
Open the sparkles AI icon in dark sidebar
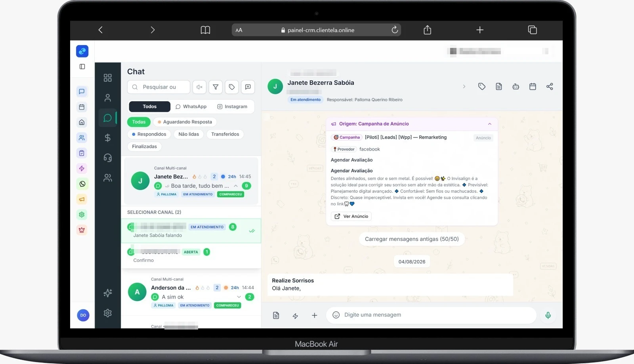tap(107, 293)
